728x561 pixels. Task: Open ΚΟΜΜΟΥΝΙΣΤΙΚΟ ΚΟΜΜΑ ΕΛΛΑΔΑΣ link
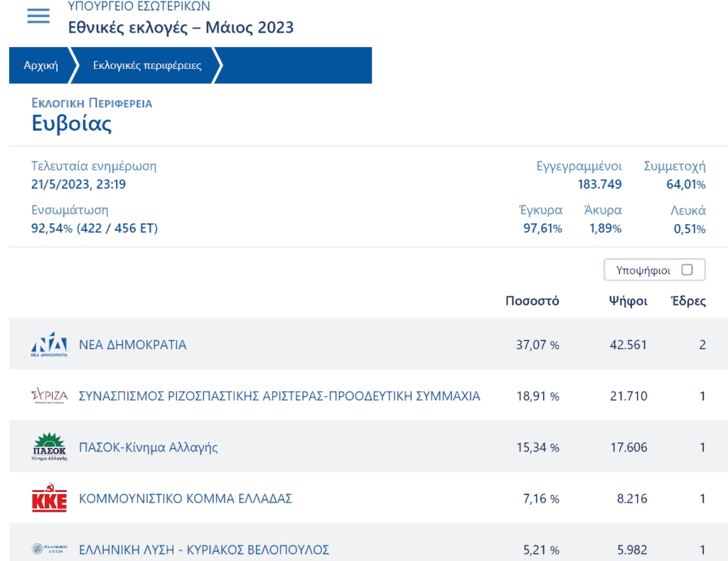pyautogui.click(x=186, y=498)
